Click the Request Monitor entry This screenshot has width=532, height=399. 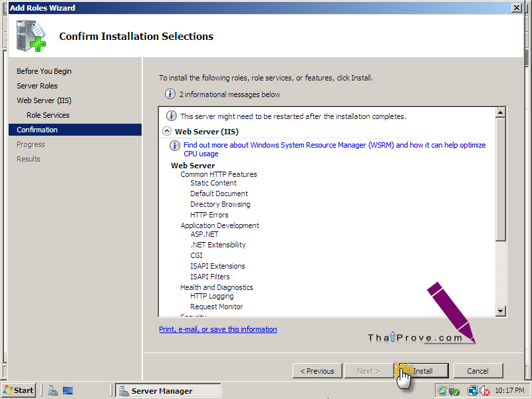coord(217,307)
